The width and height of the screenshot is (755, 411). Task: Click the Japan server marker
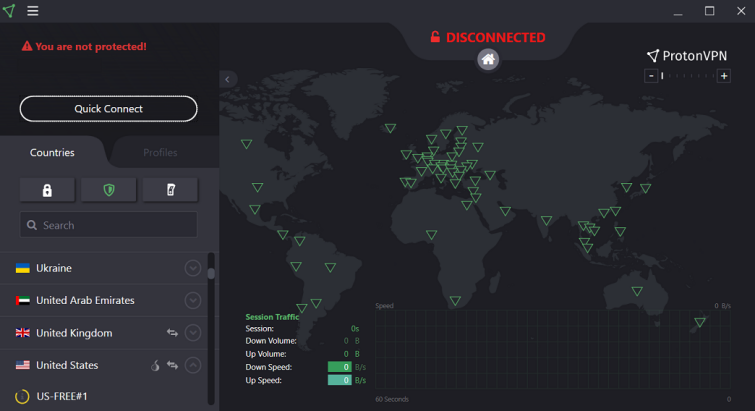[645, 188]
